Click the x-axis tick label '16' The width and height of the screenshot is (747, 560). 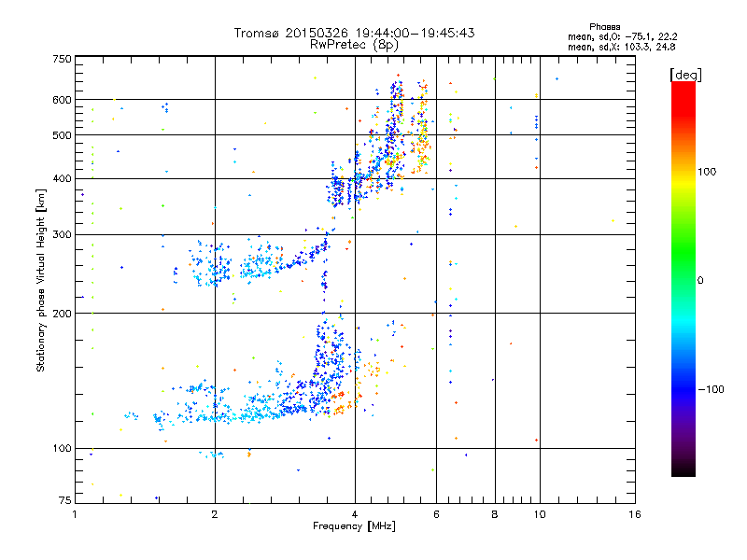click(x=635, y=514)
